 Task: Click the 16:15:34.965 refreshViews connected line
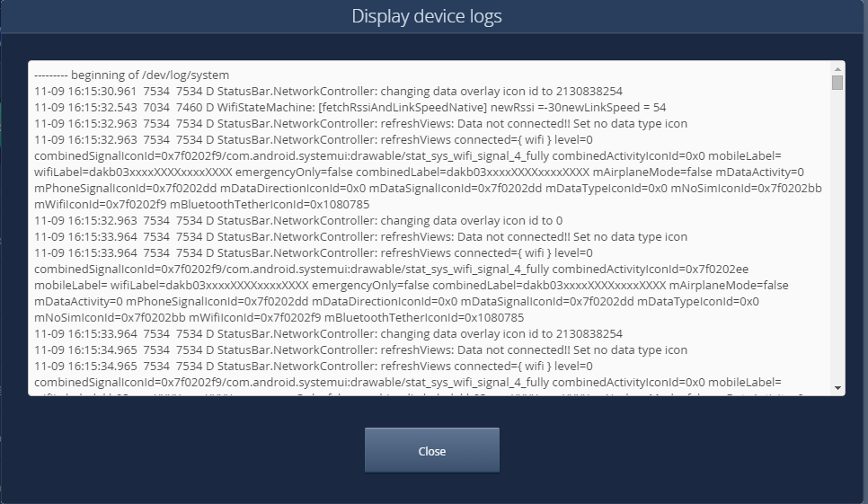pyautogui.click(x=314, y=366)
